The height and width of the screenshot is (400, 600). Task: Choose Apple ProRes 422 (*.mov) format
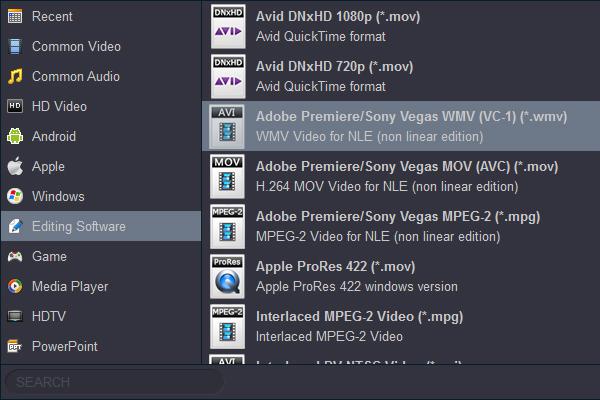(401, 276)
